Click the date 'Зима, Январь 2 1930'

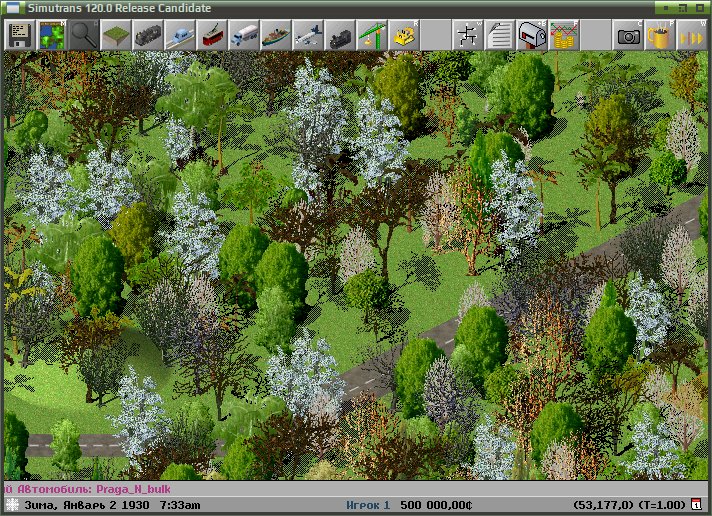point(87,505)
